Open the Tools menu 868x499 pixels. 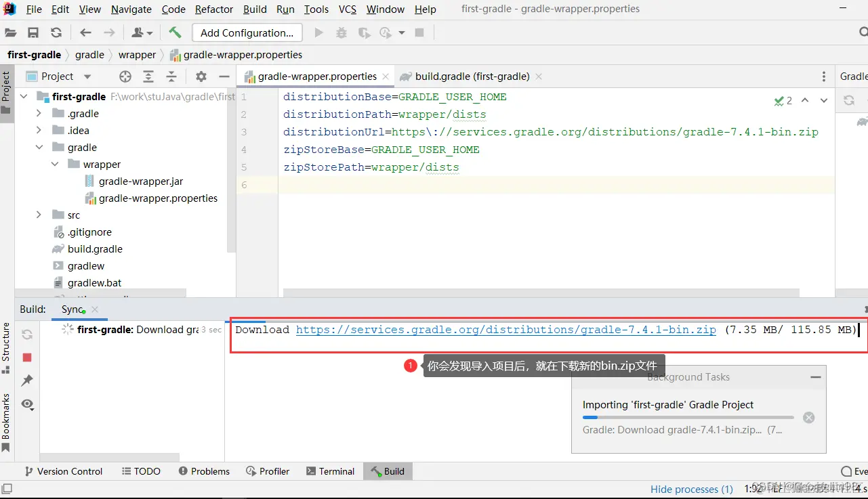point(316,9)
